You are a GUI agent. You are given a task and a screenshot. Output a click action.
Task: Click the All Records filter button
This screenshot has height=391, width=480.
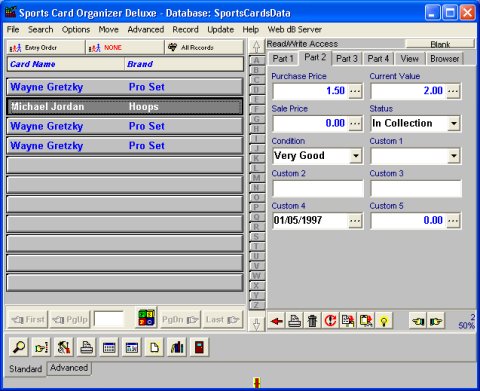point(204,47)
